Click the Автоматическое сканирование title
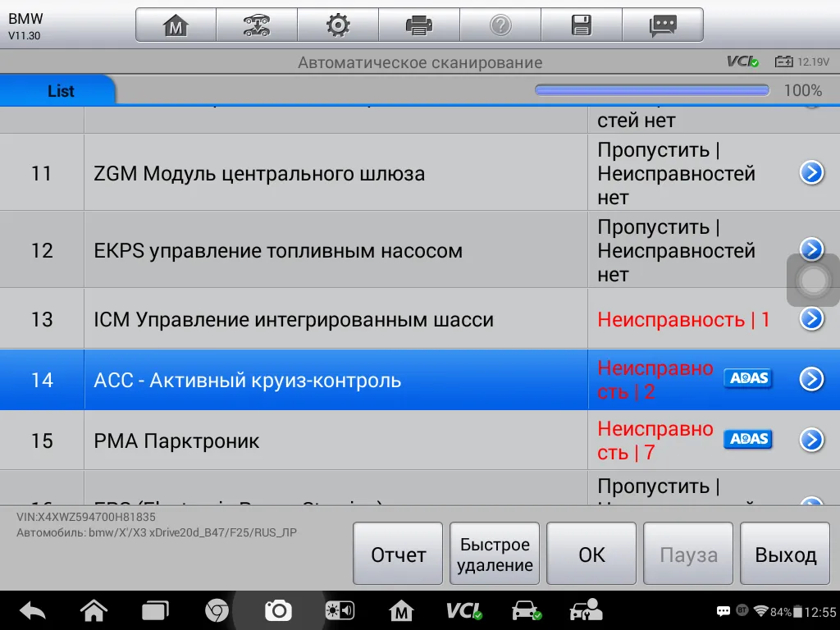Image resolution: width=840 pixels, height=630 pixels. [420, 62]
